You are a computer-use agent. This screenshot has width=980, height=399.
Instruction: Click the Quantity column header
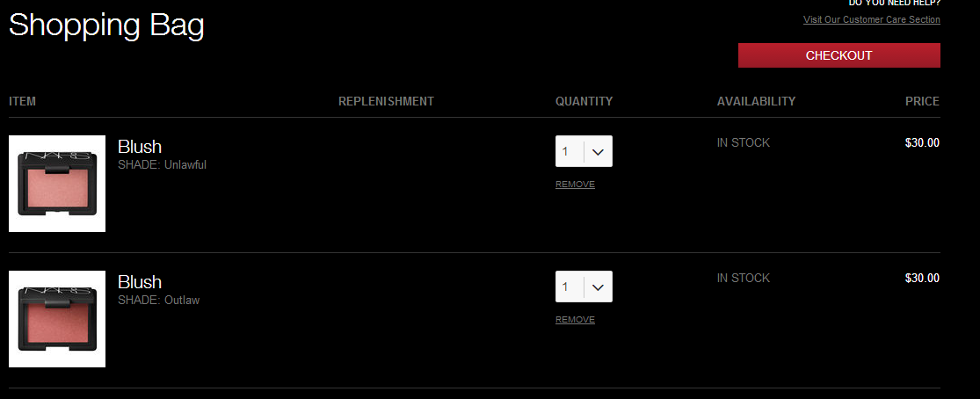click(x=584, y=101)
